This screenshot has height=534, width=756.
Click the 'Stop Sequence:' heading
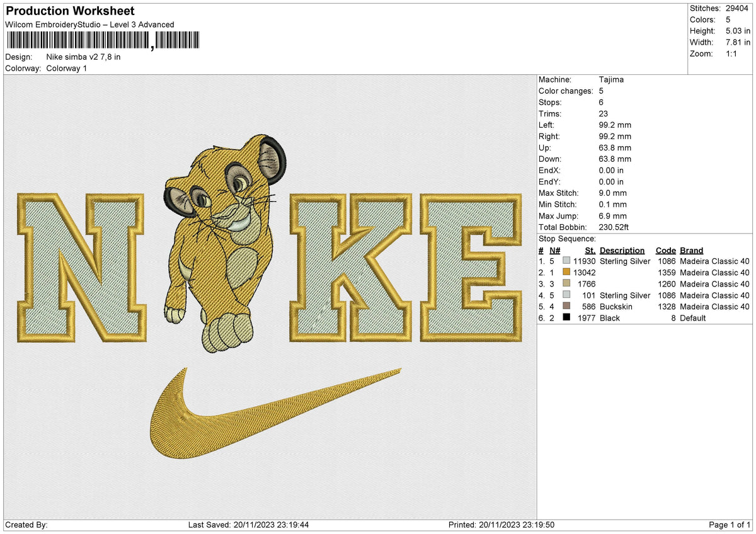click(567, 239)
